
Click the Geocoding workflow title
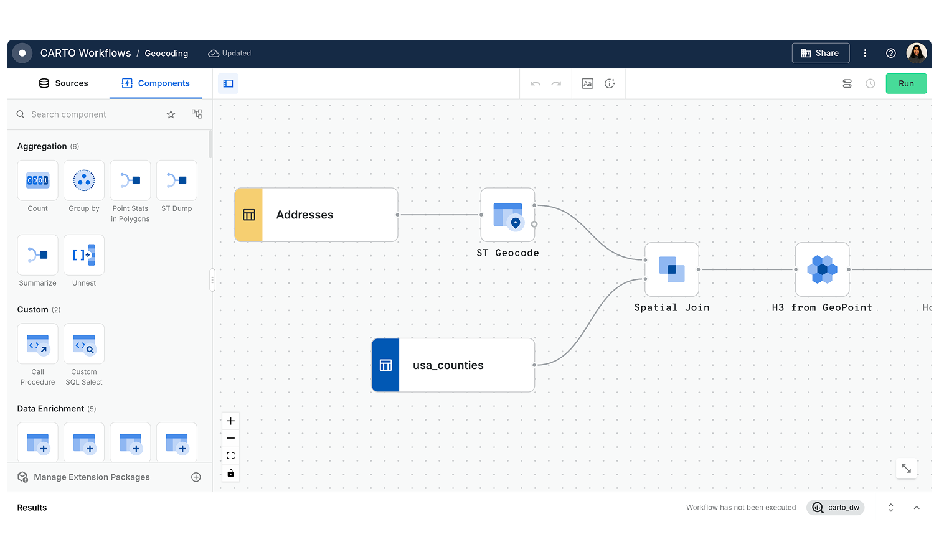click(166, 54)
